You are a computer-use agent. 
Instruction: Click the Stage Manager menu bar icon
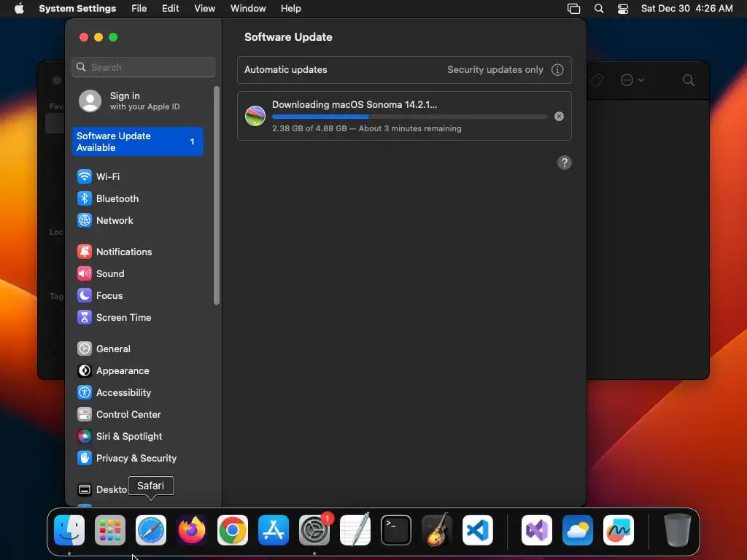click(x=573, y=9)
